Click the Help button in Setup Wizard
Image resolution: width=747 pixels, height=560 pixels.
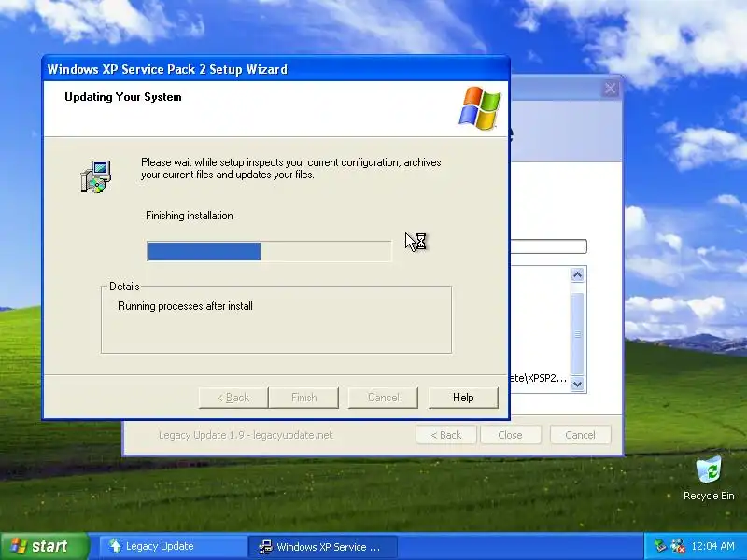coord(463,398)
